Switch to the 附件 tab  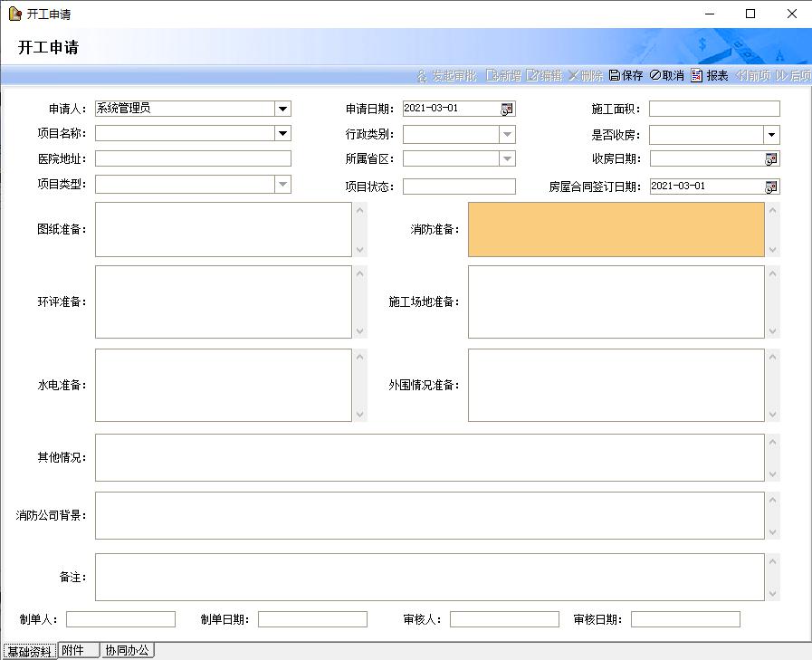click(78, 650)
